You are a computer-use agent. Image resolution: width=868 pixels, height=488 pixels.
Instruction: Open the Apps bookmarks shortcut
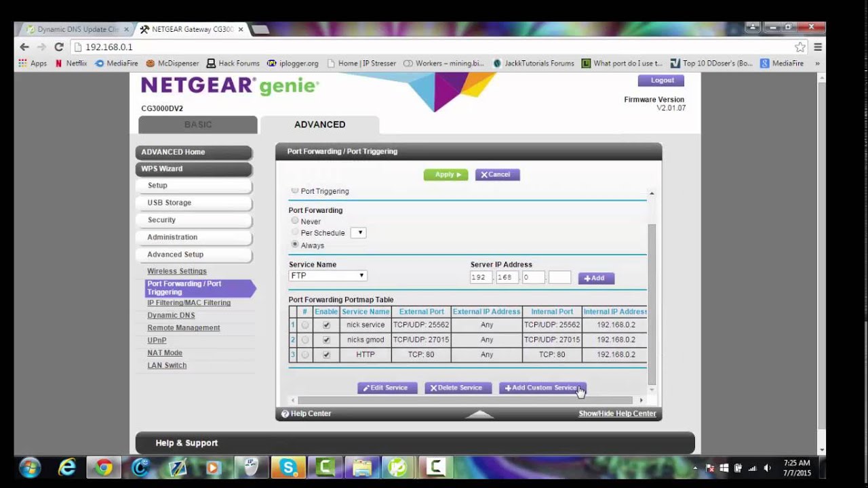coord(33,63)
